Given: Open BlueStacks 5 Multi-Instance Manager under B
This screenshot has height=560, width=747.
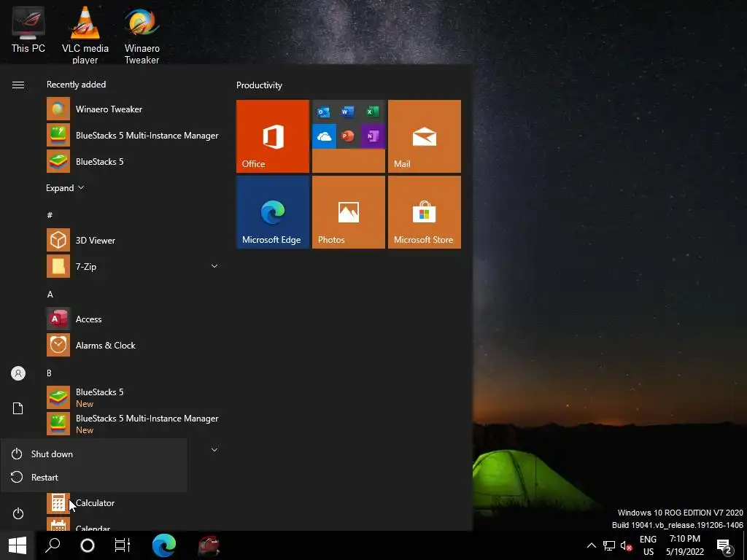Looking at the screenshot, I should (x=133, y=424).
